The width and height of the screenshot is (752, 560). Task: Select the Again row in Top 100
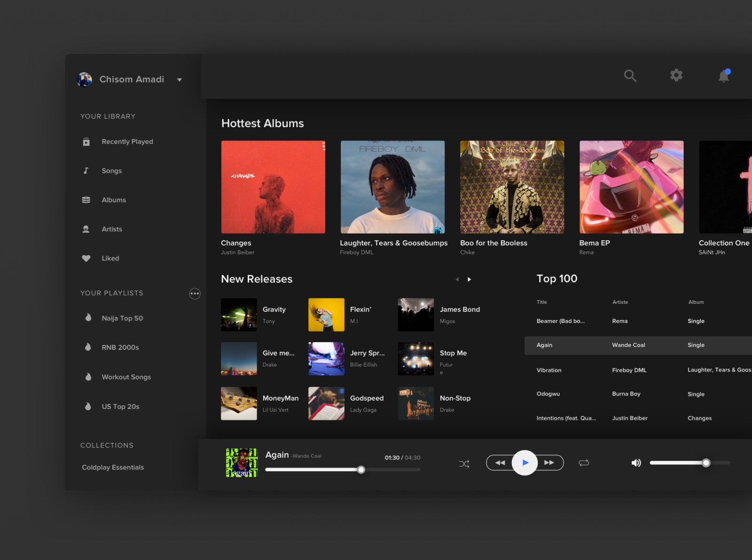pos(638,345)
